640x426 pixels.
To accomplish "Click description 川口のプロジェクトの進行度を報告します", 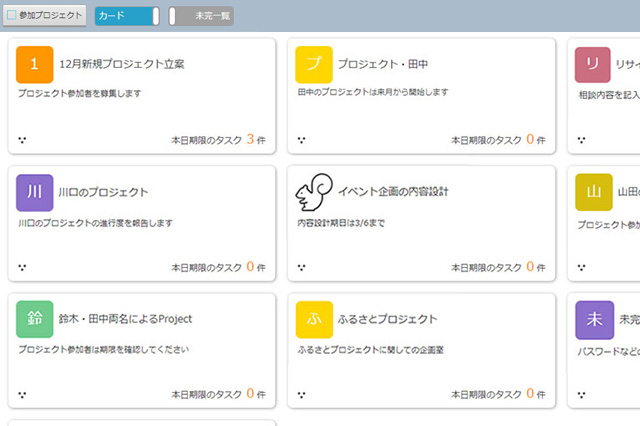I will tap(96, 223).
